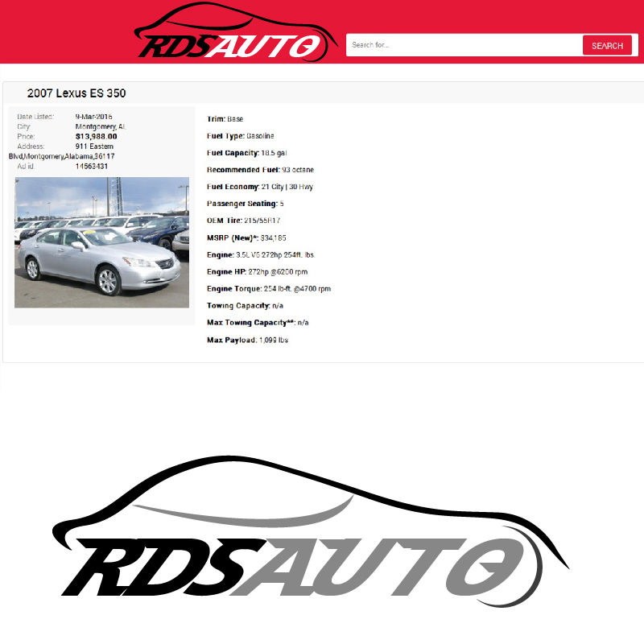Click Engine: 3.5L V6 line
This screenshot has height=644, width=644.
coord(261,254)
